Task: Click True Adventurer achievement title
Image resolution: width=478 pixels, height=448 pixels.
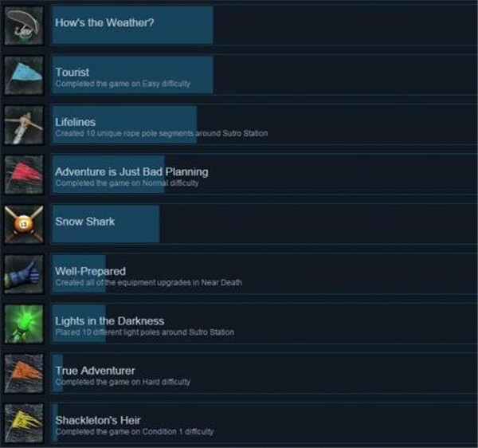Action: 95,371
